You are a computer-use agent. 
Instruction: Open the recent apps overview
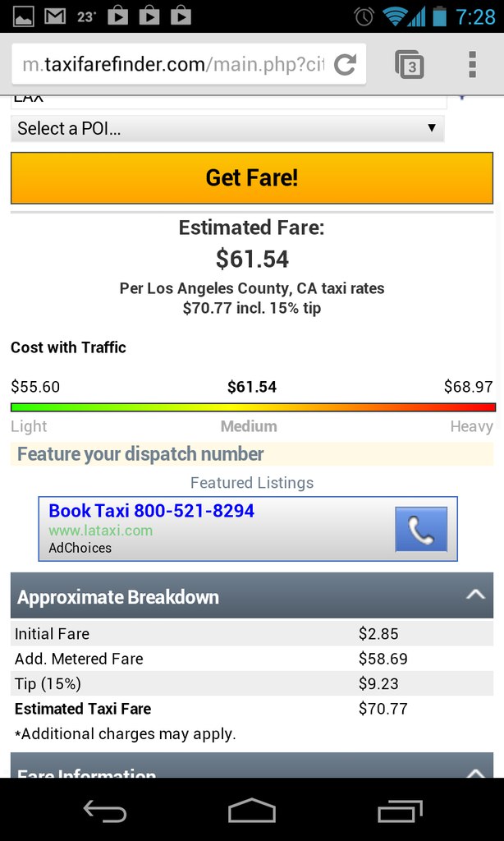click(400, 811)
